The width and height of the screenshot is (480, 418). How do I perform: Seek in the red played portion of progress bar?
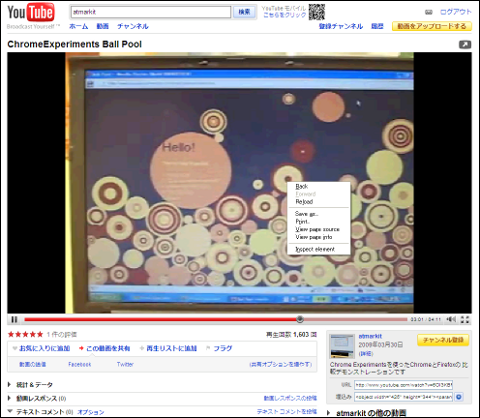tap(160, 319)
